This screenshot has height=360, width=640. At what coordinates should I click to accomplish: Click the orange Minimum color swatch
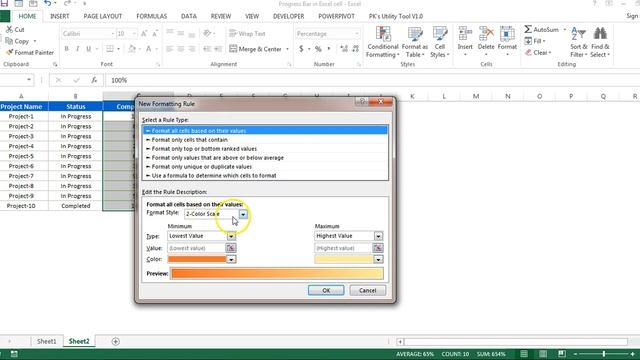[x=197, y=259]
